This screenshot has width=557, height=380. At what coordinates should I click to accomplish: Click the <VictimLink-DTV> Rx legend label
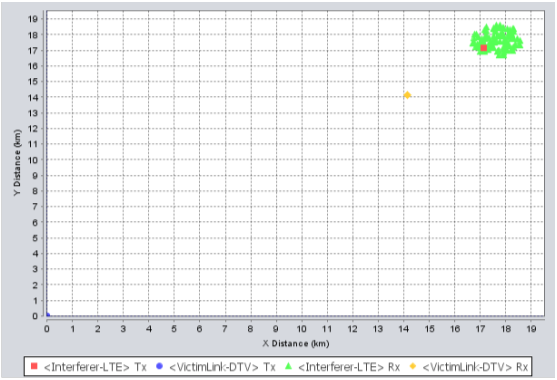(x=475, y=367)
